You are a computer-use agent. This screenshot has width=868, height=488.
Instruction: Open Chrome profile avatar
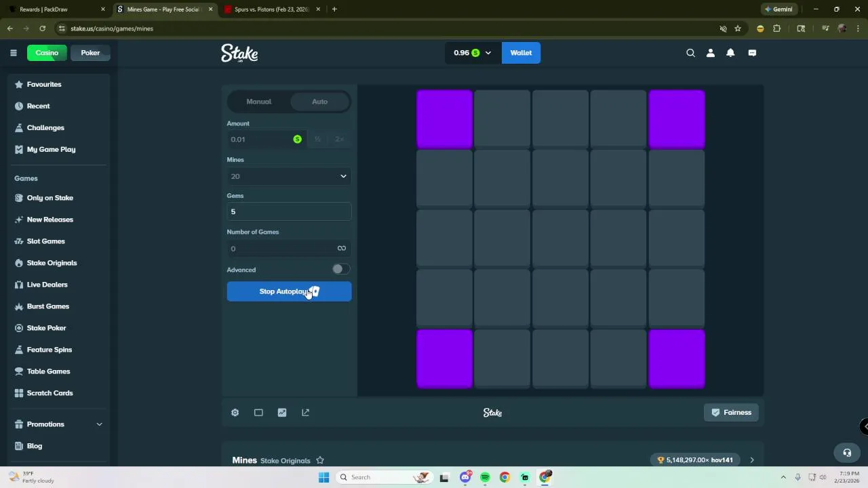coord(842,28)
